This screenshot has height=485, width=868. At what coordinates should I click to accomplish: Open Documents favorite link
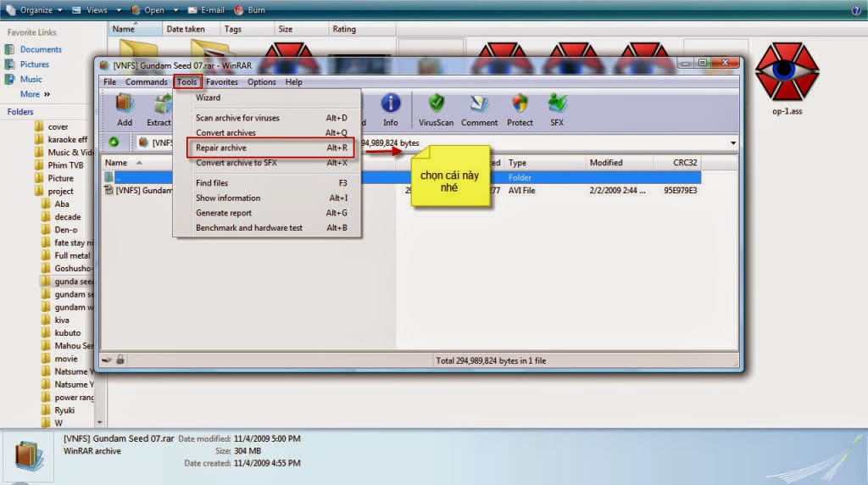(41, 49)
